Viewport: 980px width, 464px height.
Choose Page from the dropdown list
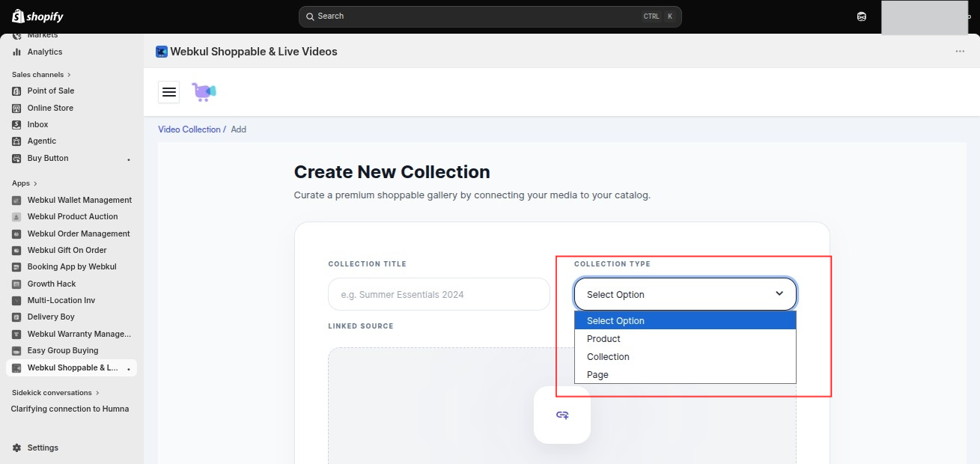point(685,374)
